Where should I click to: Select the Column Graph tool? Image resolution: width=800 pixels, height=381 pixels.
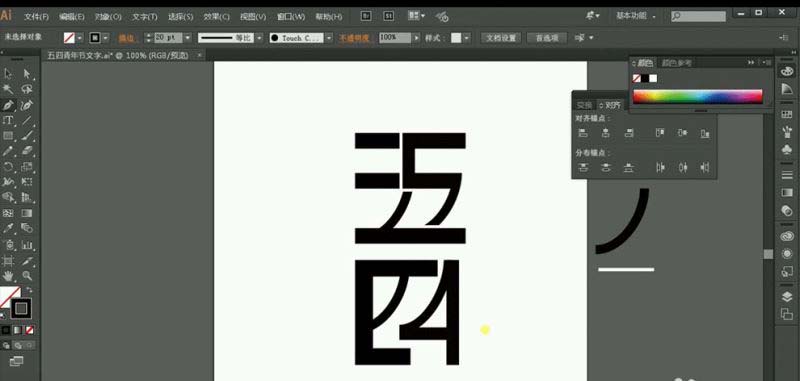[x=27, y=245]
